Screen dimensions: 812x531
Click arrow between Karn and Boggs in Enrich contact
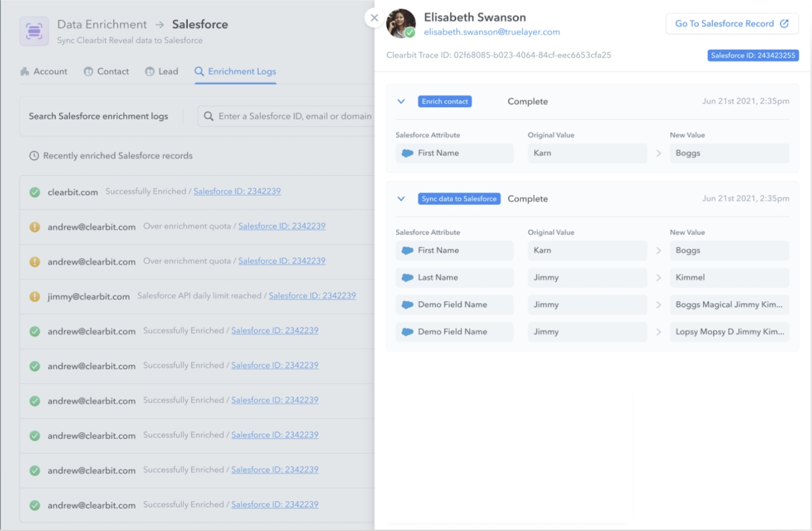pyautogui.click(x=659, y=153)
